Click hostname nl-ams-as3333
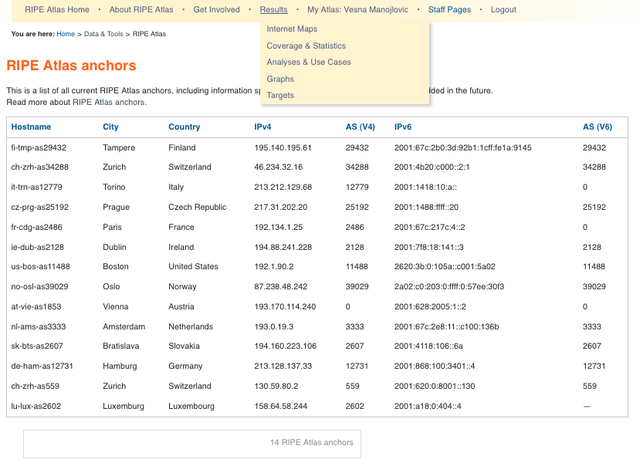This screenshot has height=476, width=640. 38,327
